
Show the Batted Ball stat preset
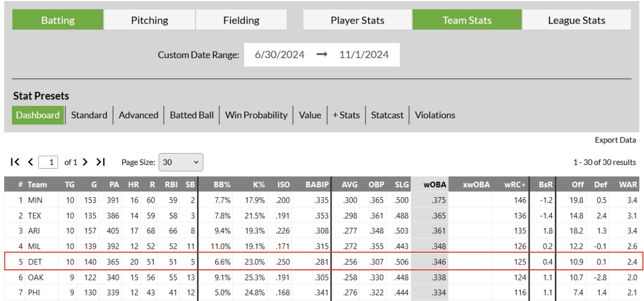[192, 115]
